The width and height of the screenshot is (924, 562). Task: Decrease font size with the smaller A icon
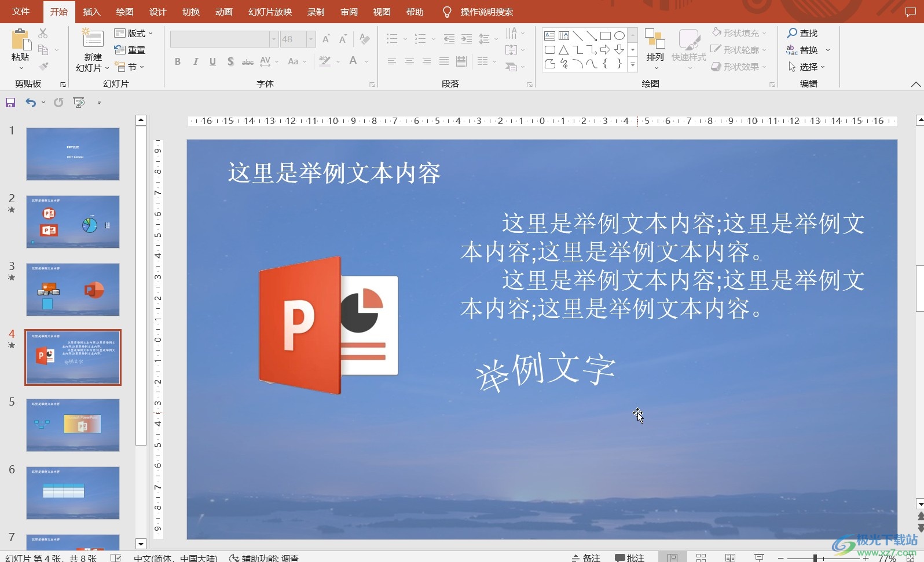coord(343,39)
